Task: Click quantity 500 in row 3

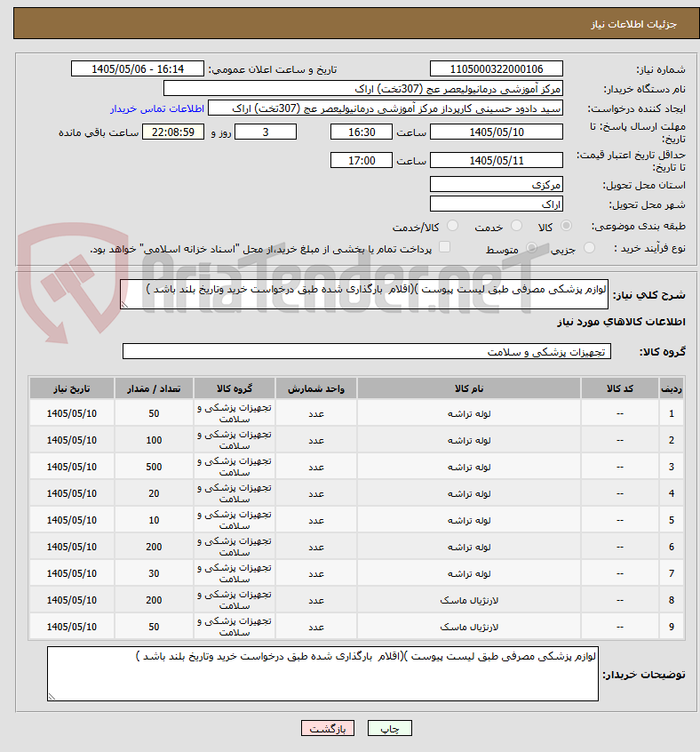Action: [x=154, y=467]
